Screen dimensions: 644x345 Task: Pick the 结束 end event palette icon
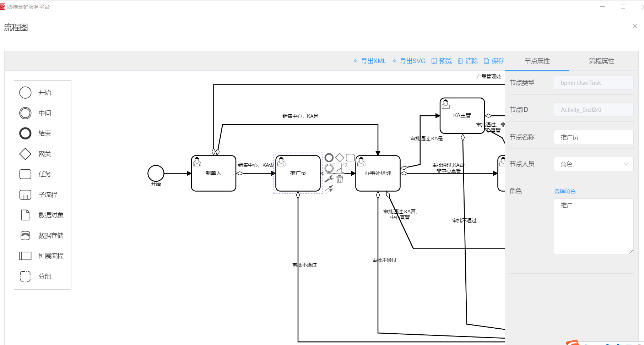pos(25,133)
